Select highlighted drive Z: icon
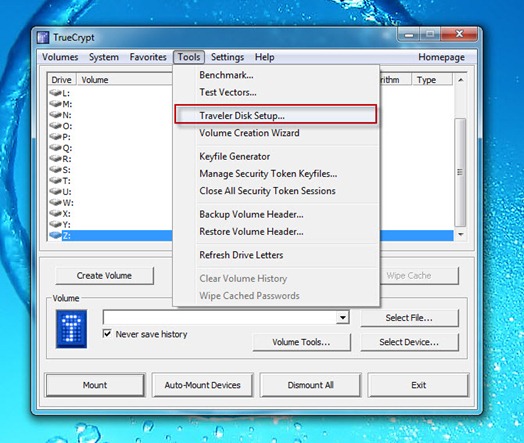Screen dimensions: 524x443 pyautogui.click(x=55, y=235)
